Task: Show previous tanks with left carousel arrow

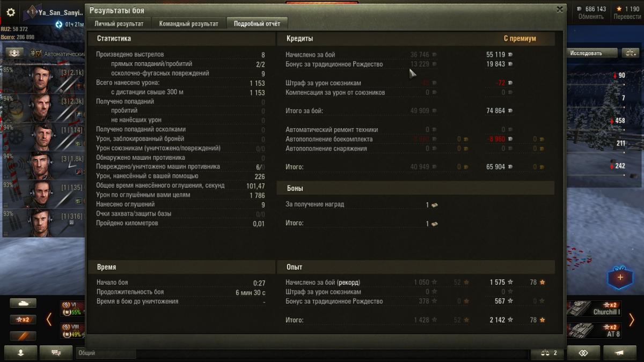Action: coord(49,320)
